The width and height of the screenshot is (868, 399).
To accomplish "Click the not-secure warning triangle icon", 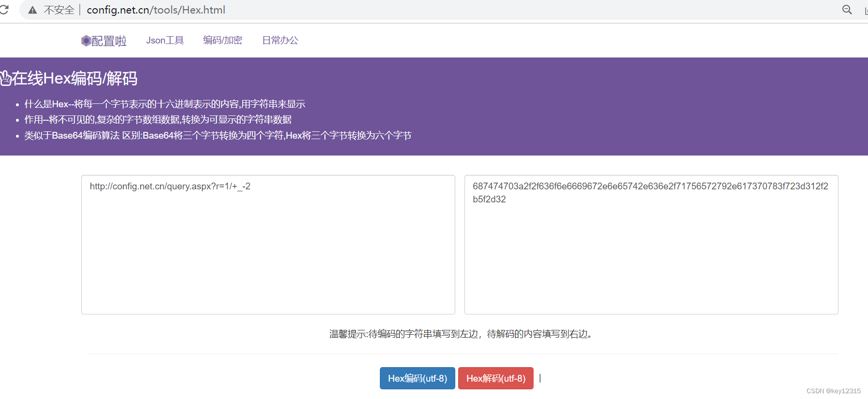I will click(32, 10).
